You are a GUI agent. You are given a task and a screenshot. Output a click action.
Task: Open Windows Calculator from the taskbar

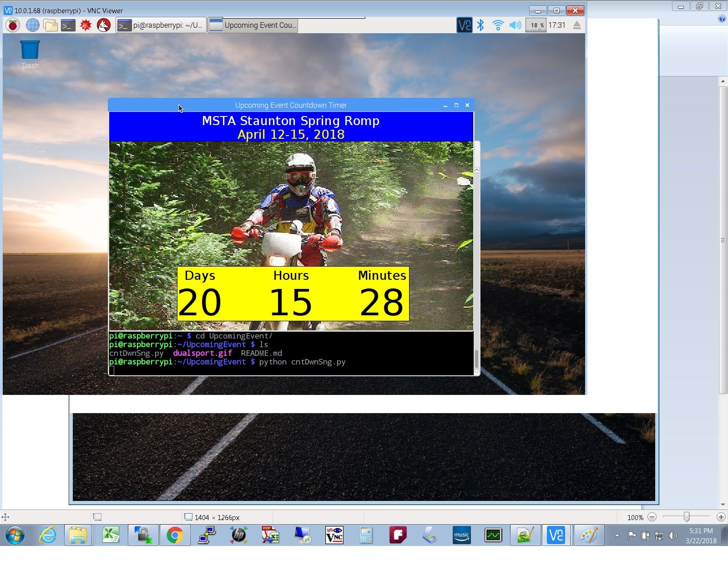366,536
